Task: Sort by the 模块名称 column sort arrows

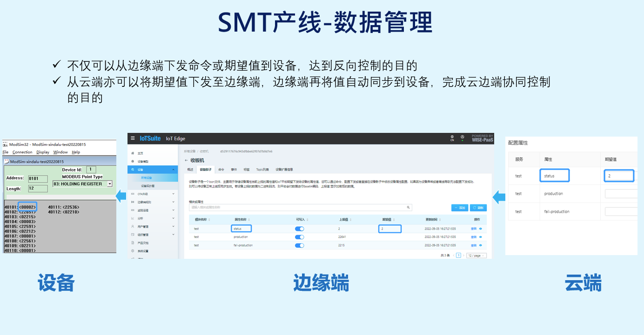Action: 209,219
